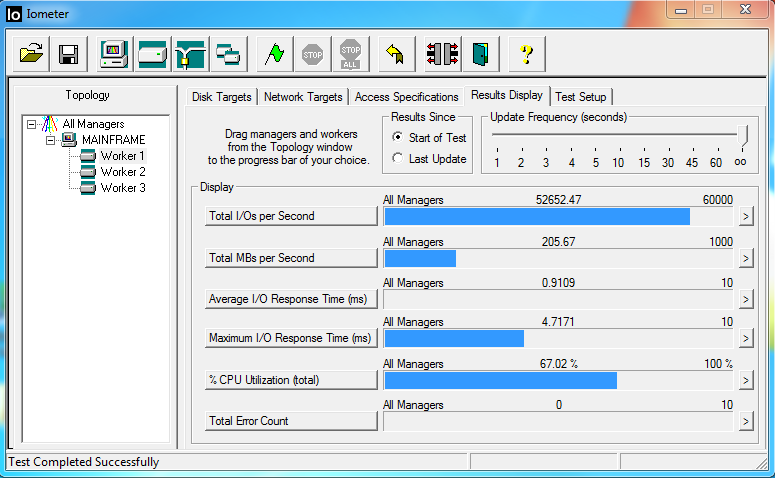The width and height of the screenshot is (775, 478).
Task: Select MAINFRAME label in topology
Action: (114, 140)
